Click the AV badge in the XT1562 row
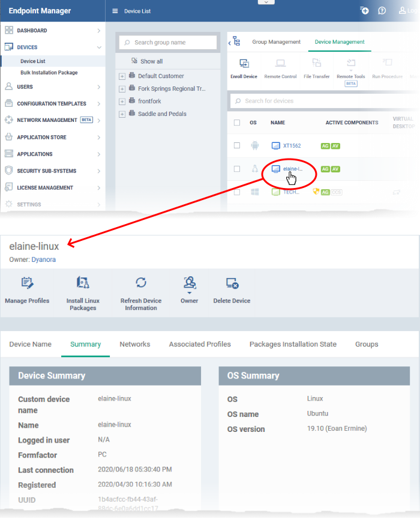The height and width of the screenshot is (519, 420). (x=335, y=146)
